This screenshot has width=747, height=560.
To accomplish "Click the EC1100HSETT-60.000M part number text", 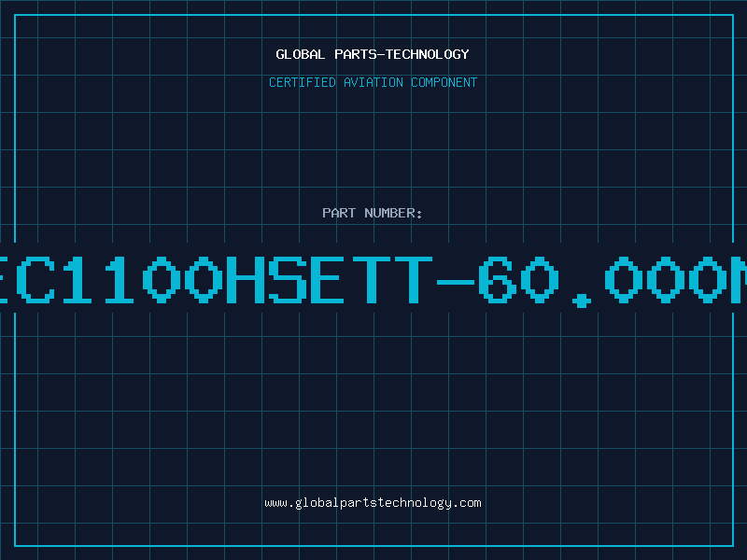I will tap(373, 281).
